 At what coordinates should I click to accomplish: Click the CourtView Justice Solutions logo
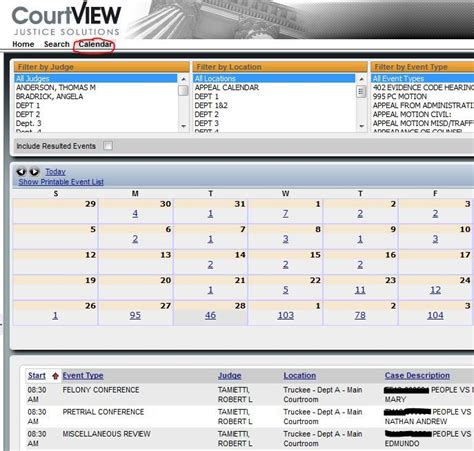click(66, 19)
